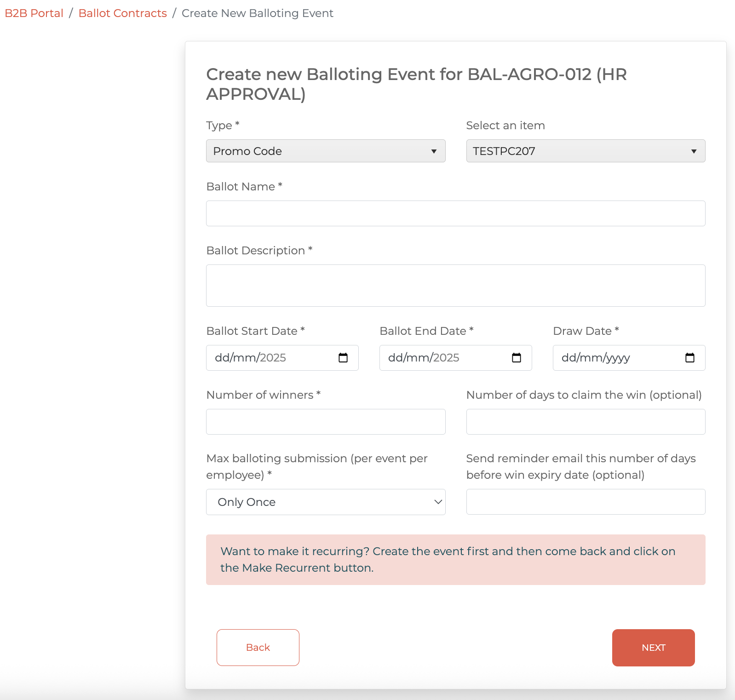Go to B2B Portal breadcrumb link
This screenshot has width=735, height=700.
[x=34, y=13]
